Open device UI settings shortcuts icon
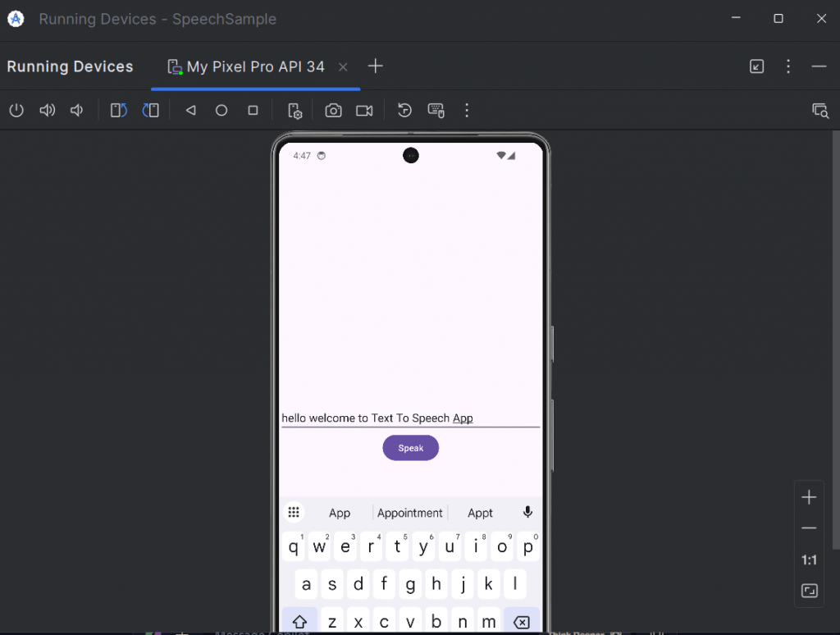Image resolution: width=840 pixels, height=635 pixels. [294, 111]
